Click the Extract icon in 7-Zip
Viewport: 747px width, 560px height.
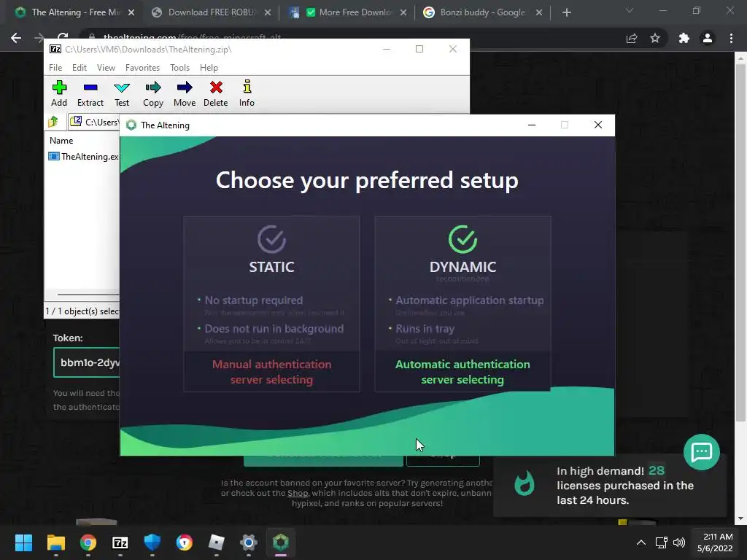click(x=90, y=93)
